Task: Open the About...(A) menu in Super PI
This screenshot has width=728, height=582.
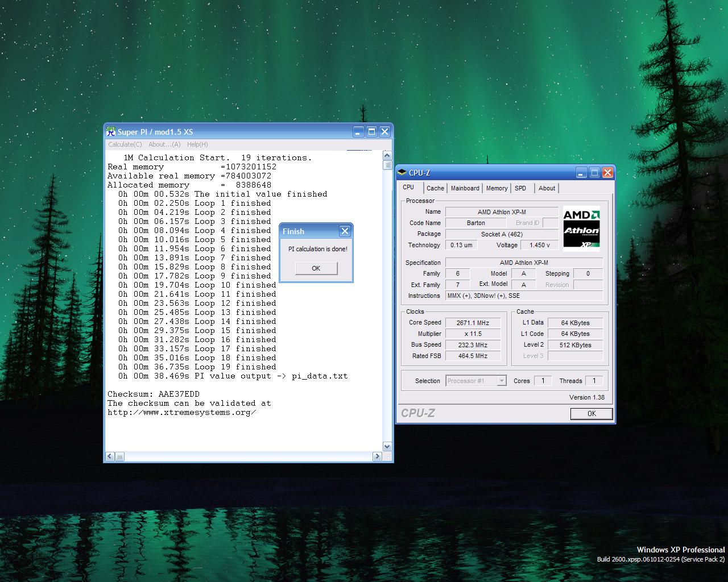Action: 164,144
